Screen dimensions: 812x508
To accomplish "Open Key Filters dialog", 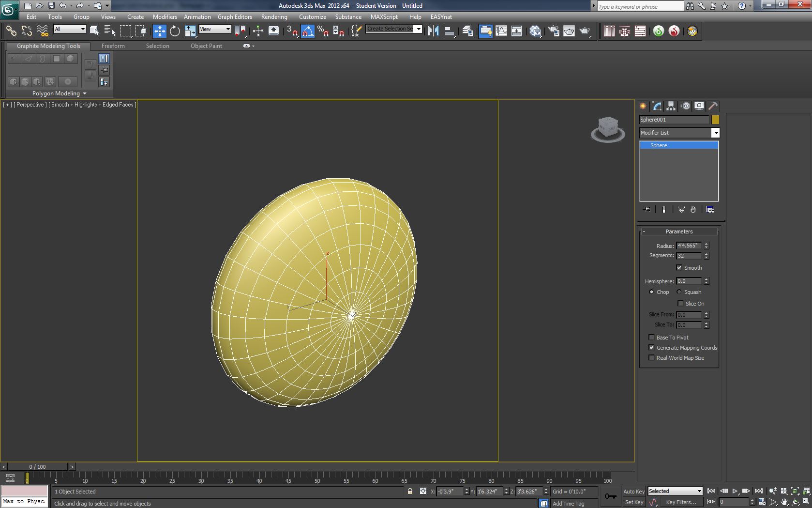I will (681, 502).
